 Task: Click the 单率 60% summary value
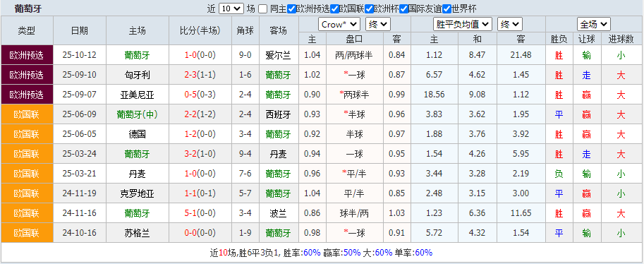point(424,253)
